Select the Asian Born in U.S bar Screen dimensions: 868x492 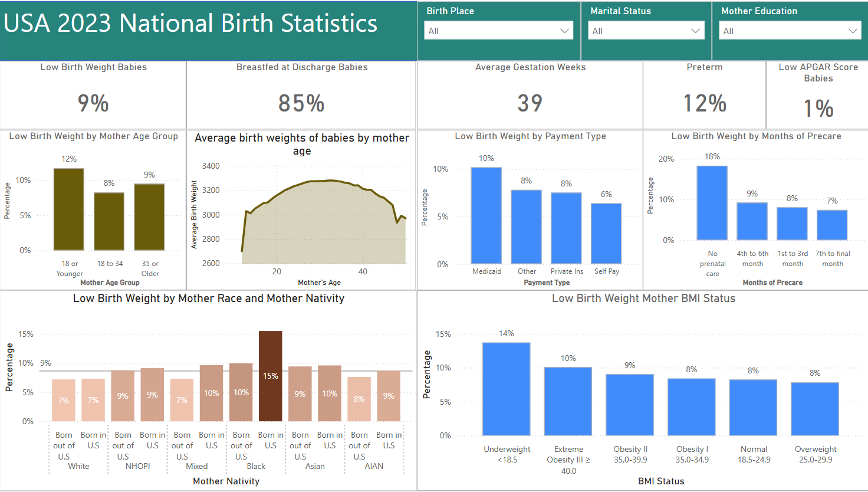(330, 393)
